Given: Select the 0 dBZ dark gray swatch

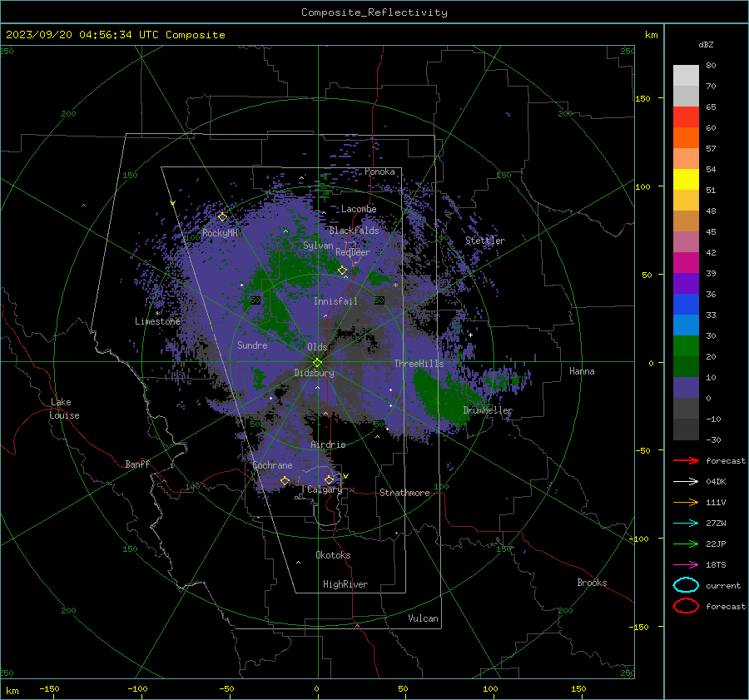Looking at the screenshot, I should 686,409.
